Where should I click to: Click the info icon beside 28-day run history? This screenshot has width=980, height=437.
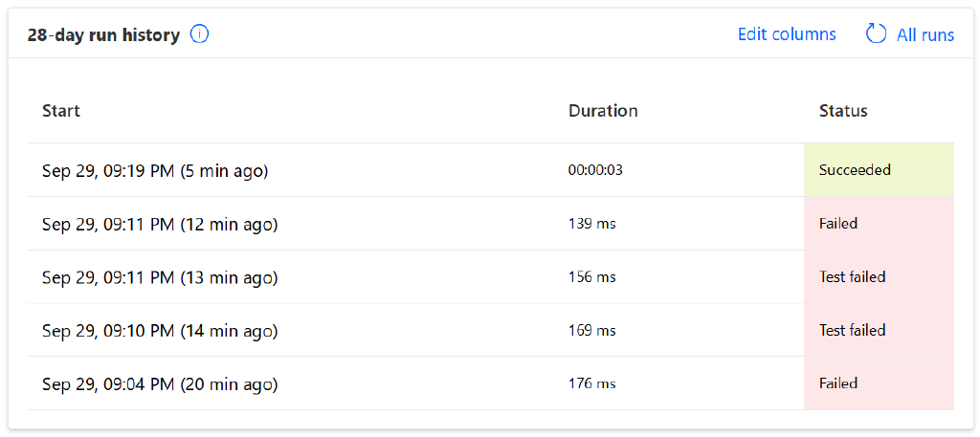(199, 34)
